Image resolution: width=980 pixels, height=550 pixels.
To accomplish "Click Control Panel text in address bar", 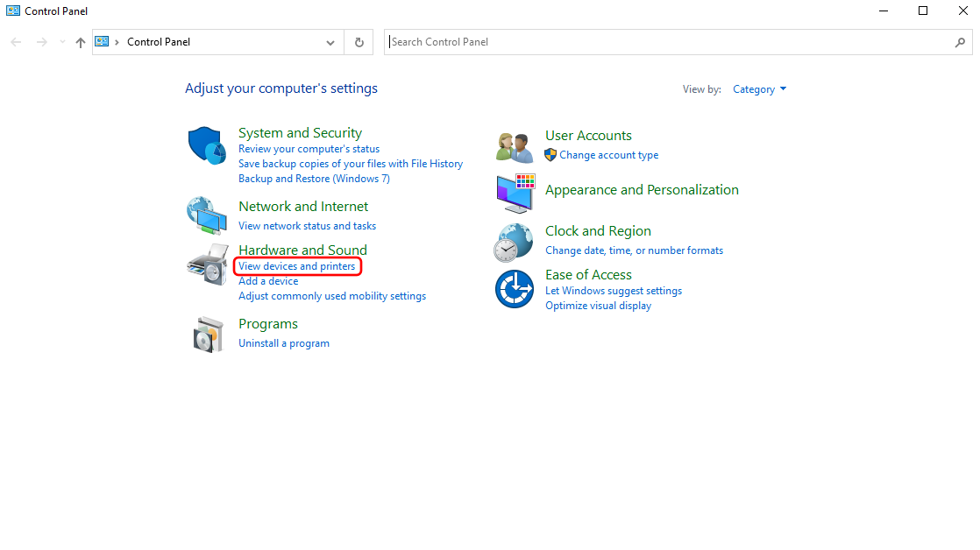I will (159, 42).
